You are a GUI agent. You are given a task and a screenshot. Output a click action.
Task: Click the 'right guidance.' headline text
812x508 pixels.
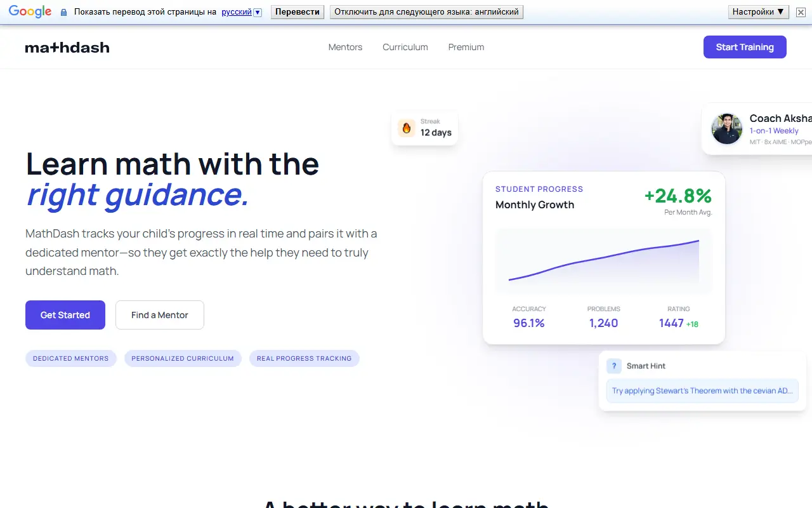point(138,194)
